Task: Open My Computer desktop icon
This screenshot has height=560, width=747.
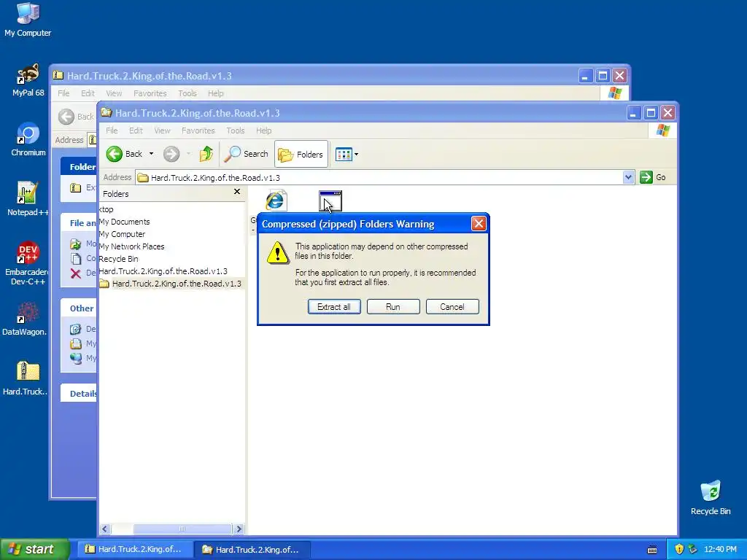Action: point(28,19)
